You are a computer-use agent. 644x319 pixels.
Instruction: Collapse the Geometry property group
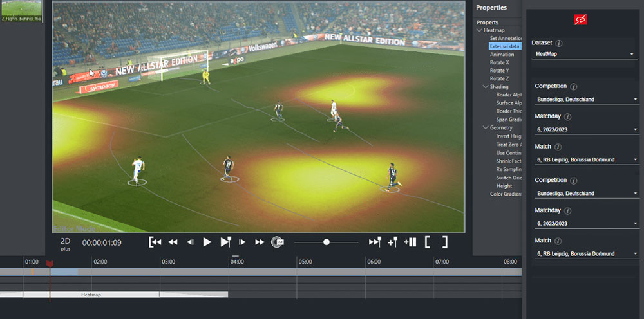point(486,127)
